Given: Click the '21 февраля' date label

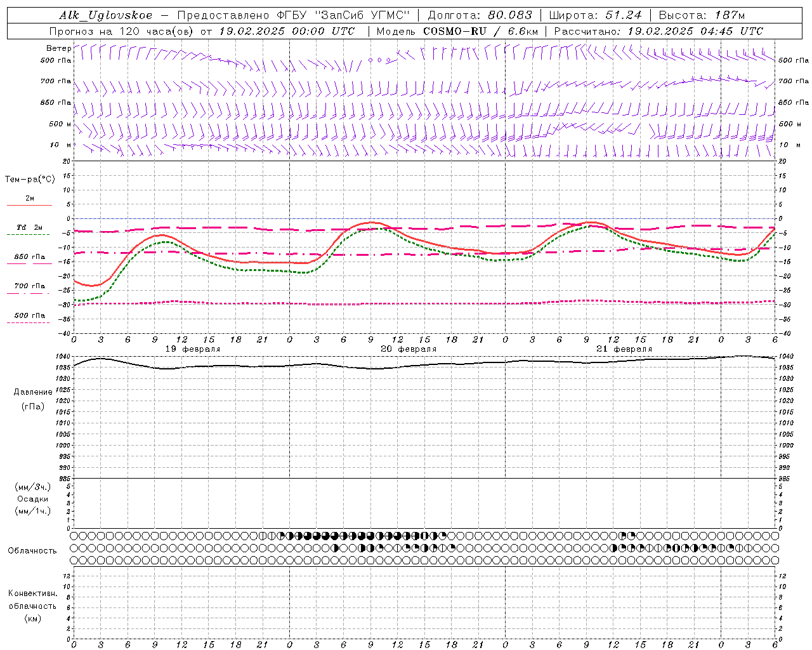Looking at the screenshot, I should pyautogui.click(x=624, y=349).
